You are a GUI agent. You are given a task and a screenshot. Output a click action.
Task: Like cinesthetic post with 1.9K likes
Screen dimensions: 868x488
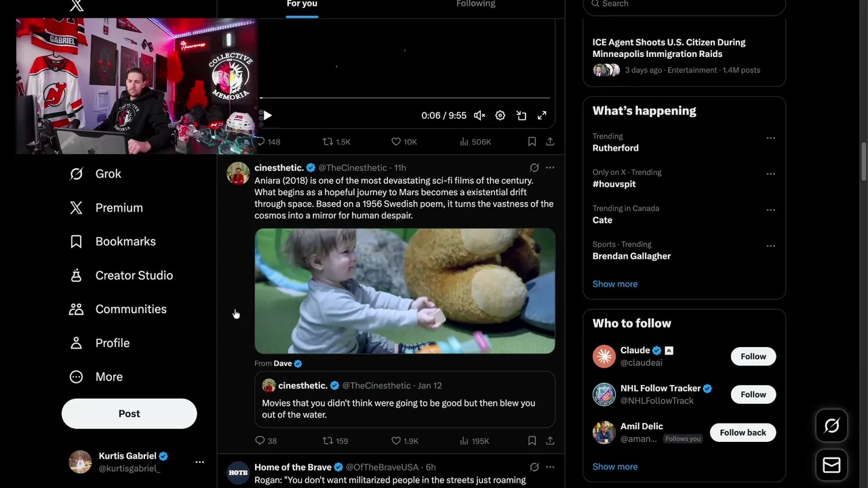tap(405, 441)
